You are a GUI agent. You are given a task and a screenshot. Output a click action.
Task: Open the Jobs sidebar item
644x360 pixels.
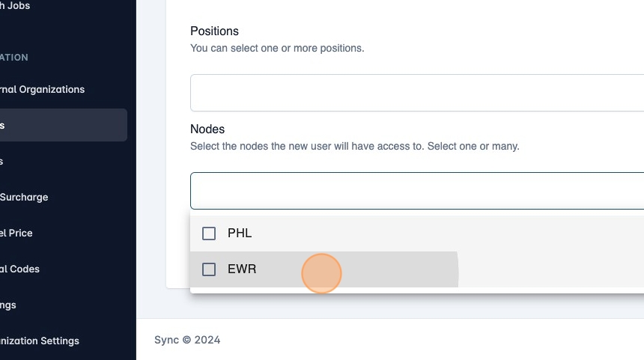15,6
